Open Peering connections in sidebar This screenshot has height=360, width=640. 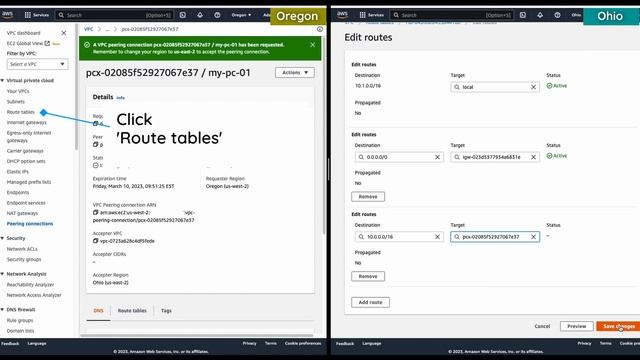30,224
